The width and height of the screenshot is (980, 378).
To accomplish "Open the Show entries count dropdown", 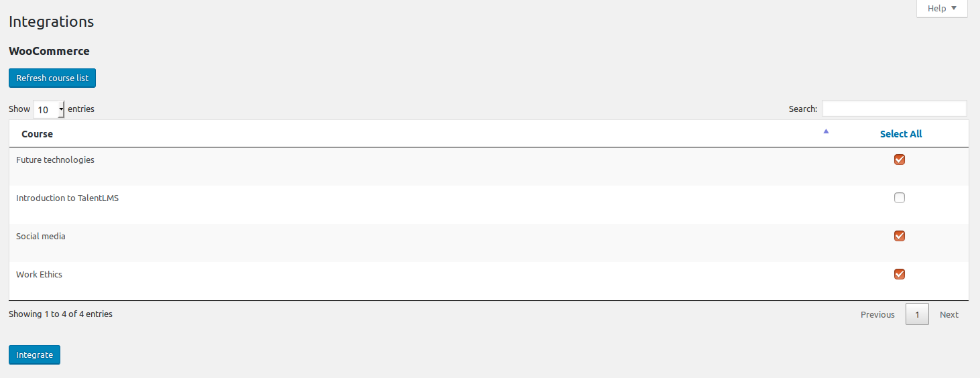I will coord(49,109).
